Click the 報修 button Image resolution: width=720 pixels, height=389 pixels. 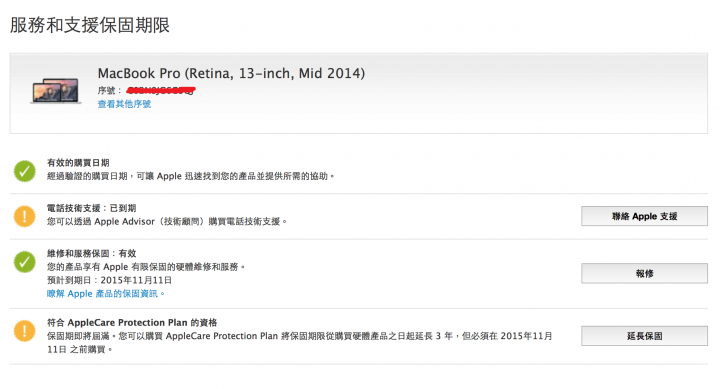click(644, 273)
